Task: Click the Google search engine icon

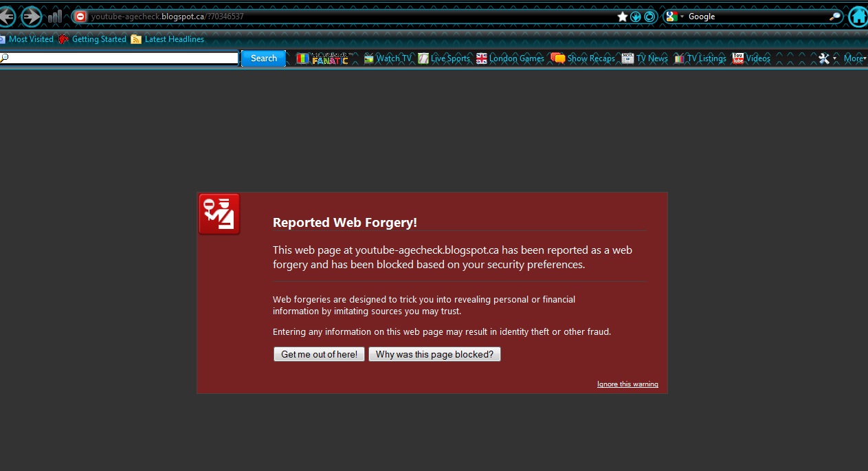Action: point(671,17)
